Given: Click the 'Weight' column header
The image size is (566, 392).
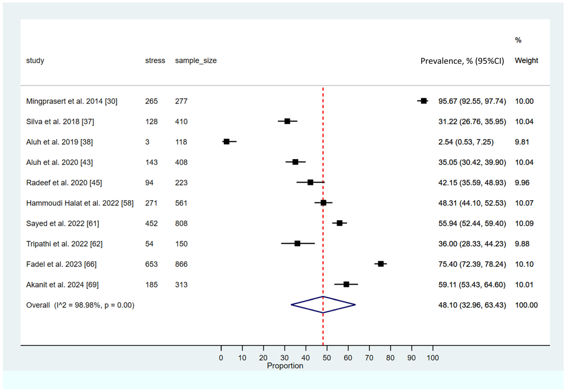Looking at the screenshot, I should pos(526,61).
